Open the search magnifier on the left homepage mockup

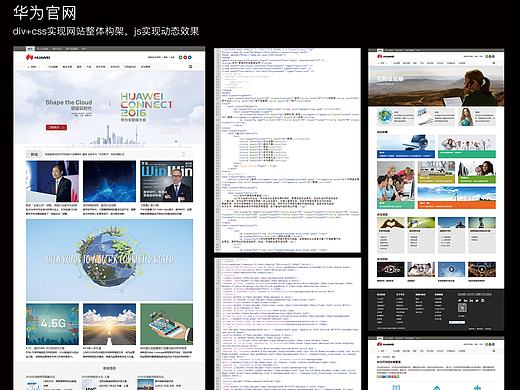tap(190, 67)
